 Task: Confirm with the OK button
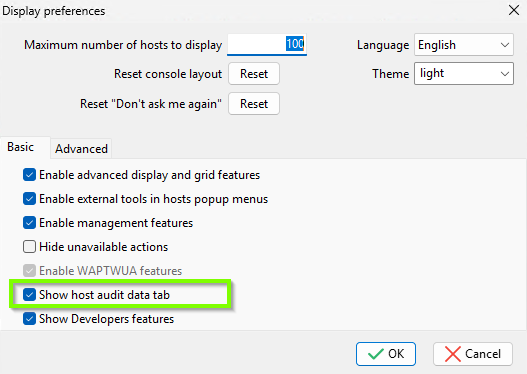click(x=386, y=354)
